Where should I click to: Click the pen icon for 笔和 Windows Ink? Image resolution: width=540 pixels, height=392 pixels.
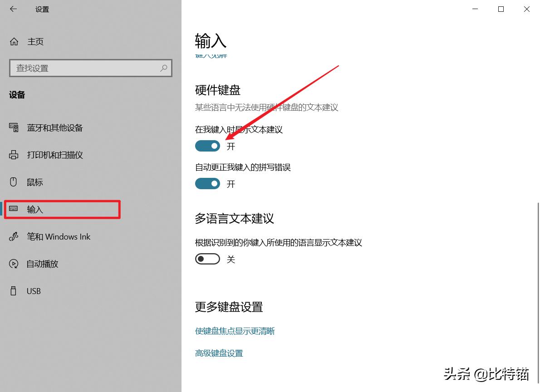click(13, 236)
